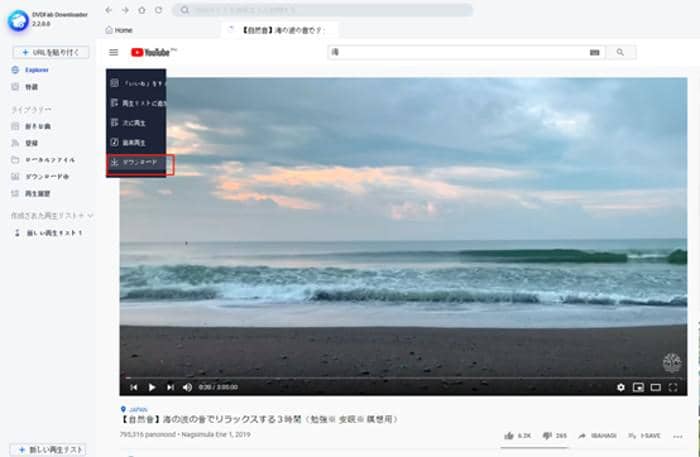Click the channel watermark on video
Viewport: 700px width, 457px height.
671,363
